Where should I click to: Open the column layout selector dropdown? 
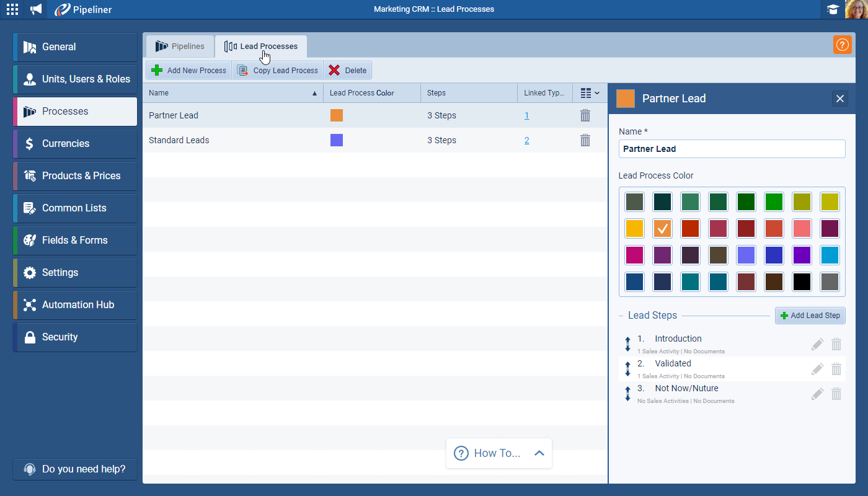click(590, 93)
